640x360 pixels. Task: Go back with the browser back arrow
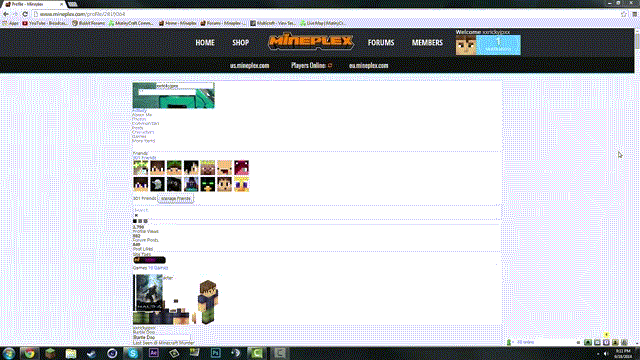coord(6,14)
